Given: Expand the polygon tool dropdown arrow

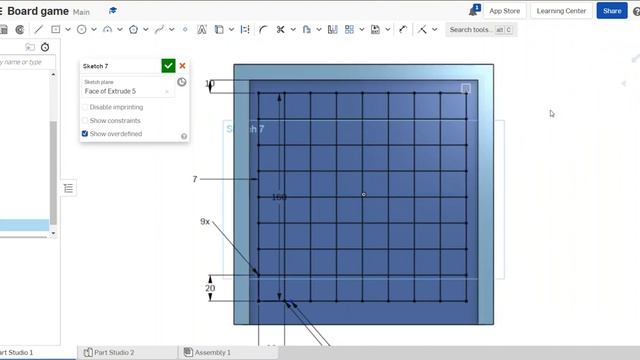Looking at the screenshot, I should 146,29.
